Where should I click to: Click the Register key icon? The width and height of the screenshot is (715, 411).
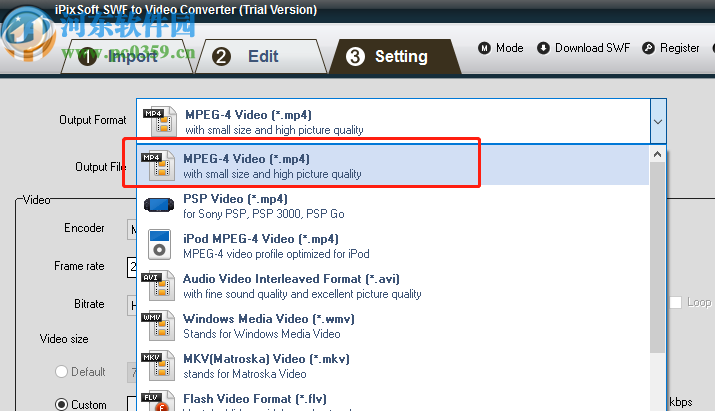click(x=648, y=48)
